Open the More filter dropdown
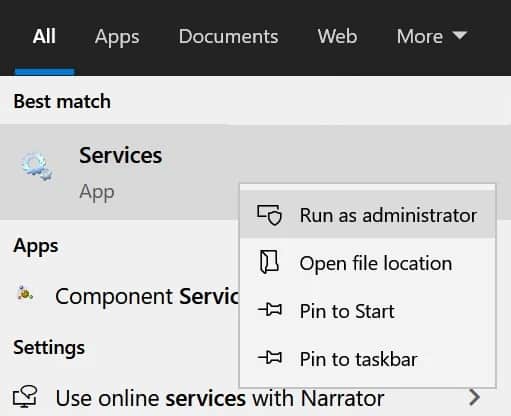The width and height of the screenshot is (511, 416). 432,36
